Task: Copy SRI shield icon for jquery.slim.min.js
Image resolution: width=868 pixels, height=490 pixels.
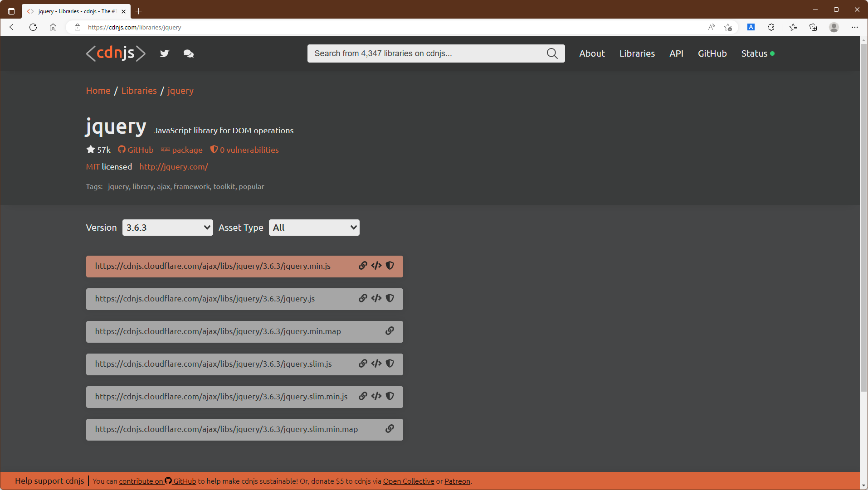Action: click(x=390, y=396)
